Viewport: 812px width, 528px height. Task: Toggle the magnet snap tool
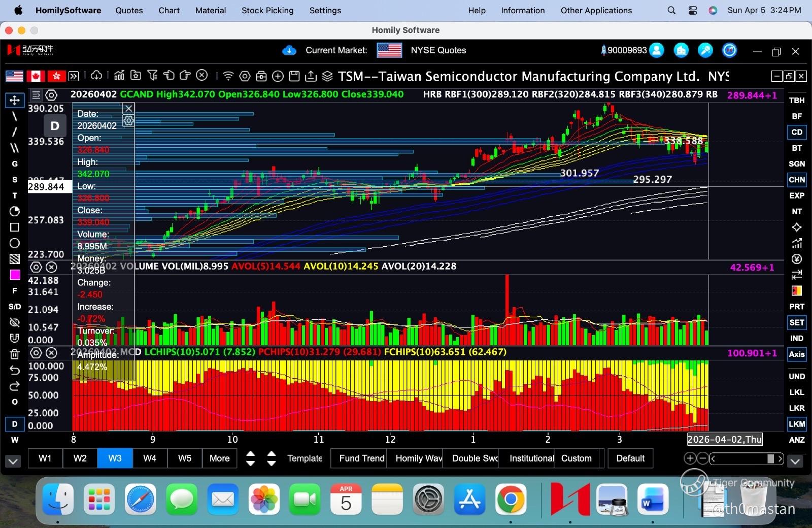click(x=15, y=338)
